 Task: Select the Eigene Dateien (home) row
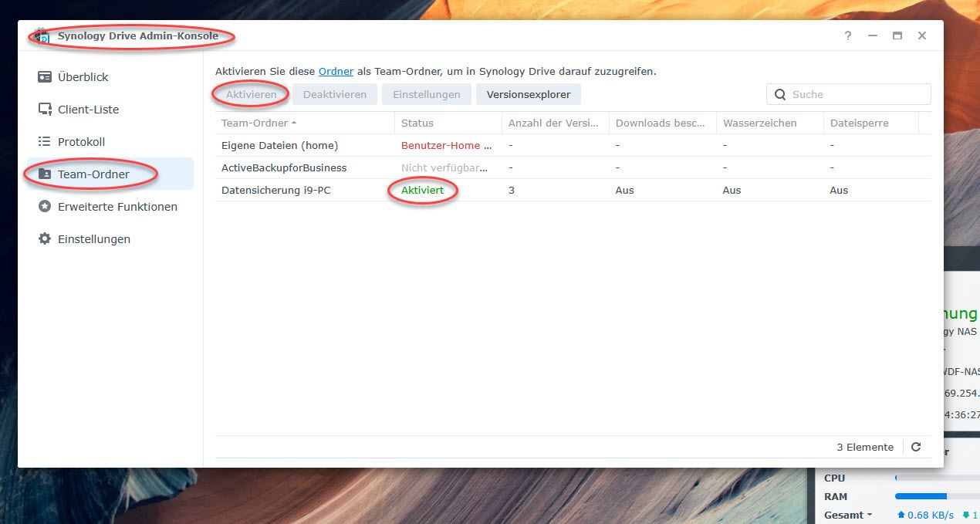click(x=279, y=145)
